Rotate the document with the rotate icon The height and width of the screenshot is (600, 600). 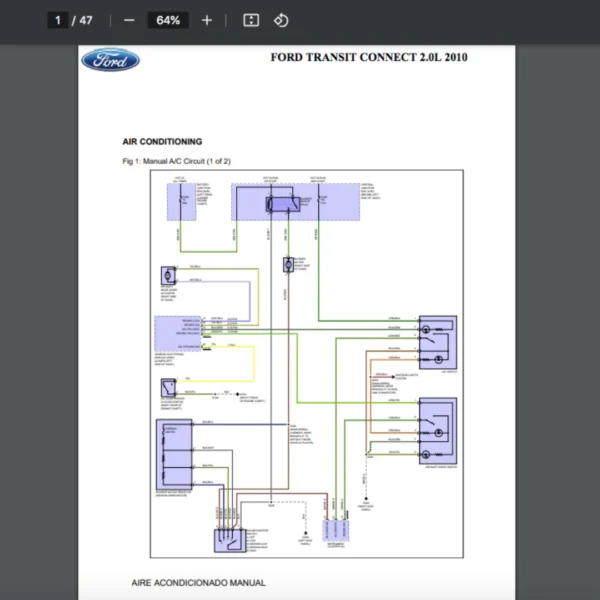click(281, 20)
